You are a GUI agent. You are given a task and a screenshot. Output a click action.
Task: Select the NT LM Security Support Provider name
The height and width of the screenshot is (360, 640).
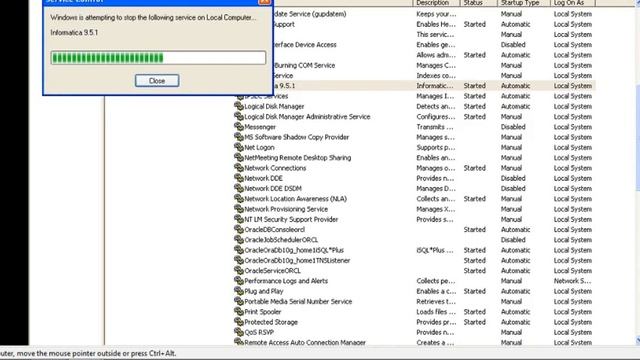[291, 219]
